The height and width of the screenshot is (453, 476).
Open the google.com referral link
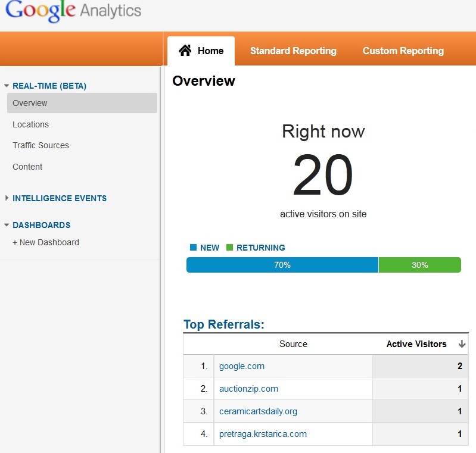click(241, 366)
